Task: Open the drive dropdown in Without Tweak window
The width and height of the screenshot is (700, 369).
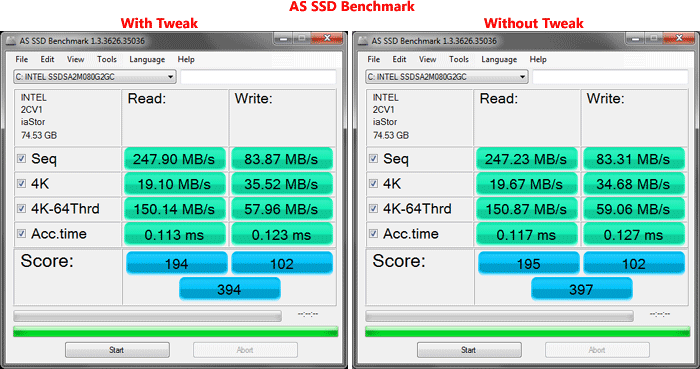Action: 447,77
